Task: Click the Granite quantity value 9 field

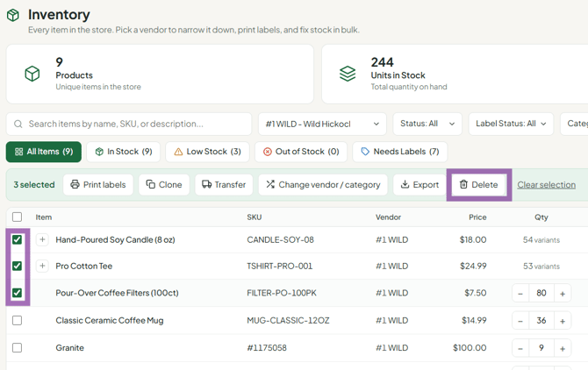Action: click(x=541, y=348)
